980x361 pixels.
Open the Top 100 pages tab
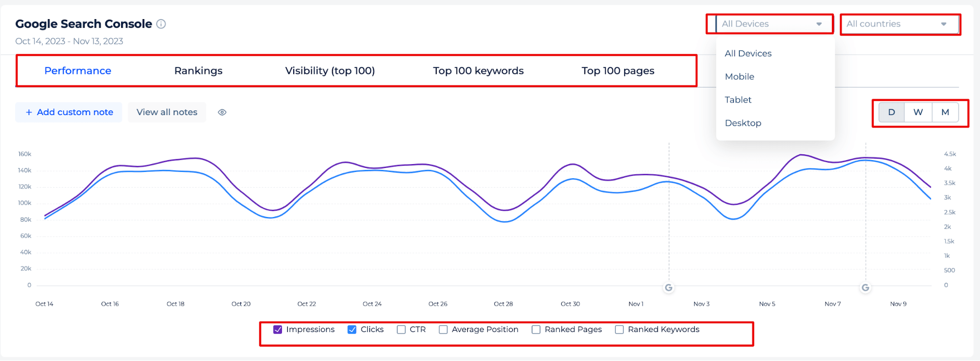tap(618, 71)
